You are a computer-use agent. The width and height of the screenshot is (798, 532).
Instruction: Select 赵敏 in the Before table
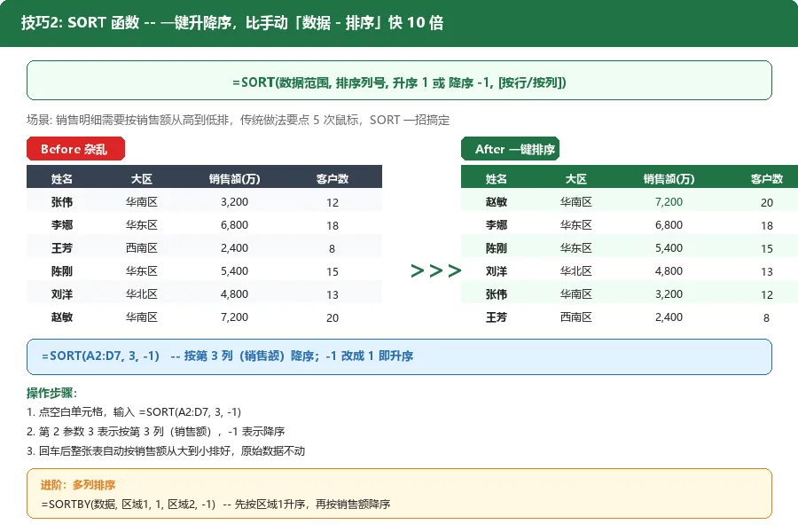[62, 317]
